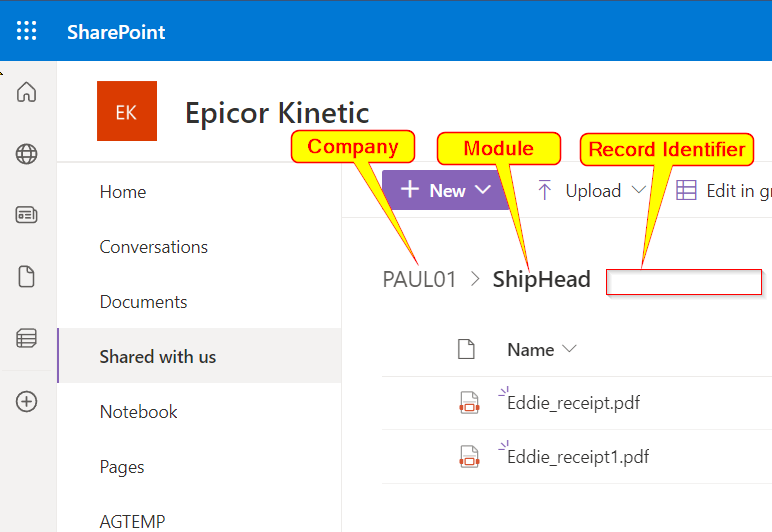Click the EK site logo tile
This screenshot has width=772, height=532.
tap(127, 111)
